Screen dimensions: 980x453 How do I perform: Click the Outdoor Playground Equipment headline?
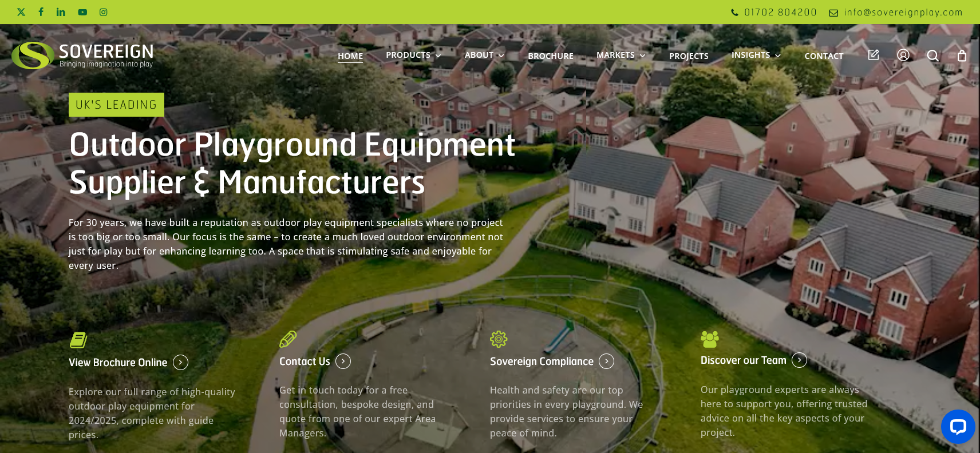point(292,164)
